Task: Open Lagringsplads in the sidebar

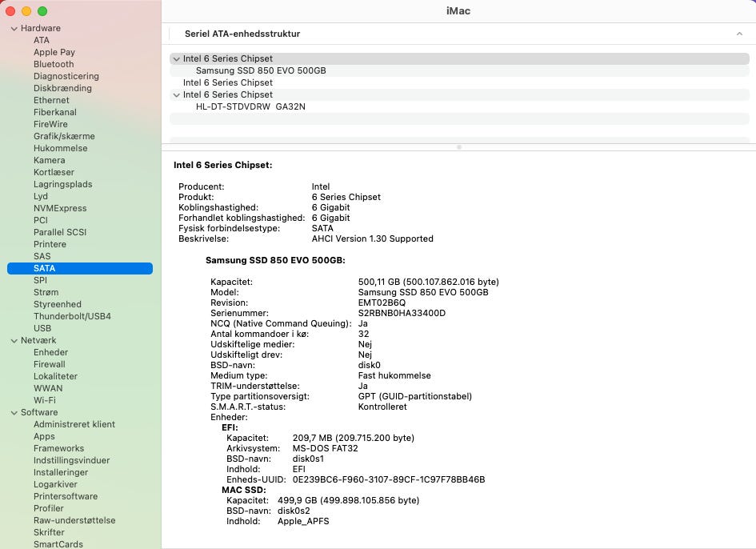Action: pyautogui.click(x=62, y=185)
